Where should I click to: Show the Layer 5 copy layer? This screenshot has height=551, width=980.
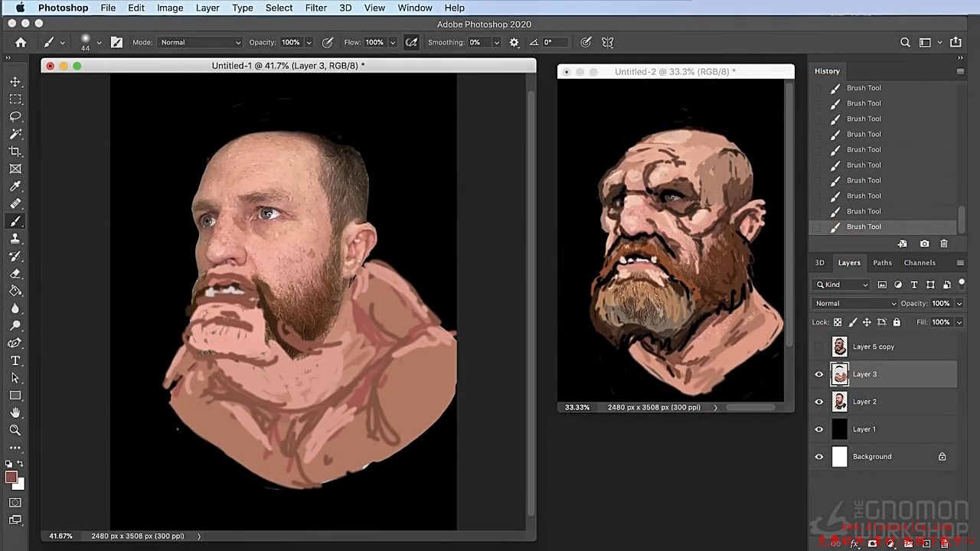pos(819,347)
